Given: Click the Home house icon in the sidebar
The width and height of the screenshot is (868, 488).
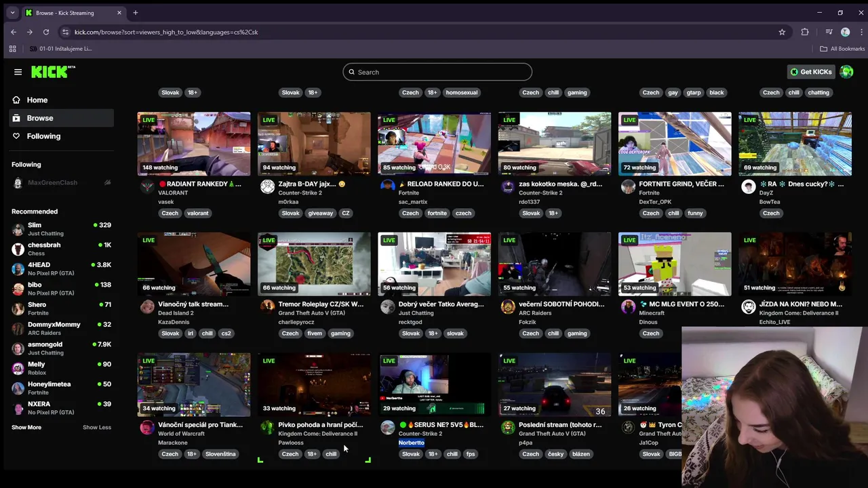Looking at the screenshot, I should click(16, 100).
